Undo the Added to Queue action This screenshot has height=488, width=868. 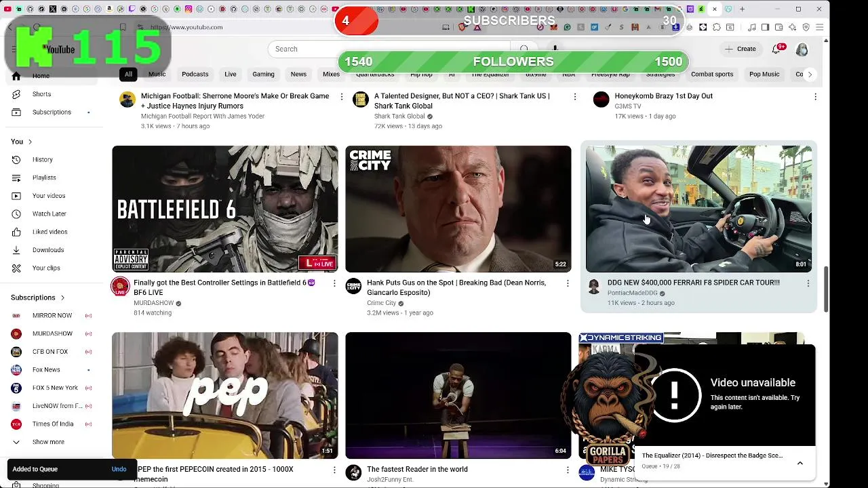(119, 469)
